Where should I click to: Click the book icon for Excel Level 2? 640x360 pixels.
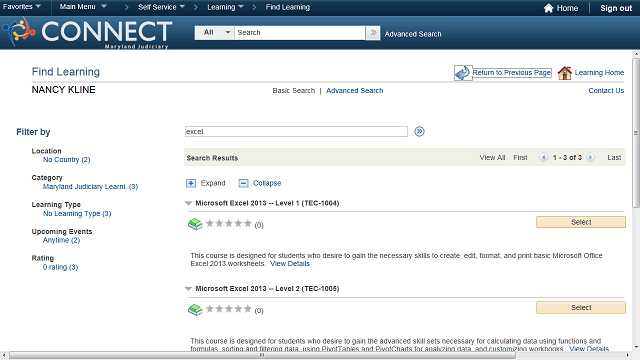click(195, 310)
